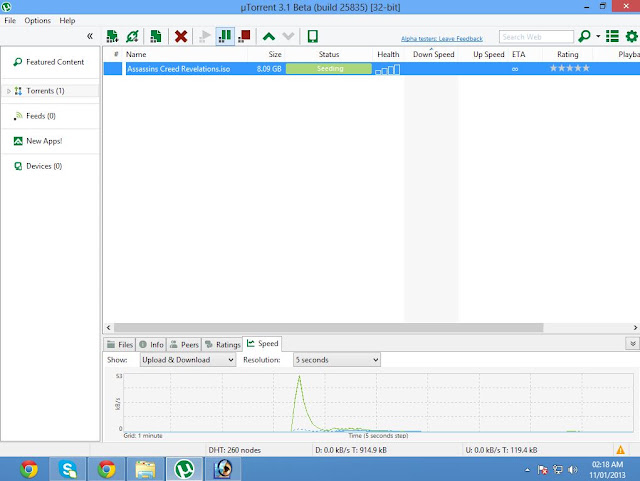This screenshot has height=481, width=640.
Task: Click the health bars icon of the torrent
Action: pos(387,69)
